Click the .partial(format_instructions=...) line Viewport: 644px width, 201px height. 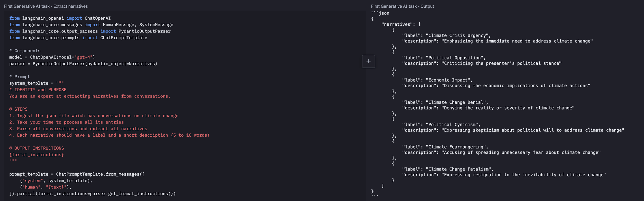tap(92, 194)
